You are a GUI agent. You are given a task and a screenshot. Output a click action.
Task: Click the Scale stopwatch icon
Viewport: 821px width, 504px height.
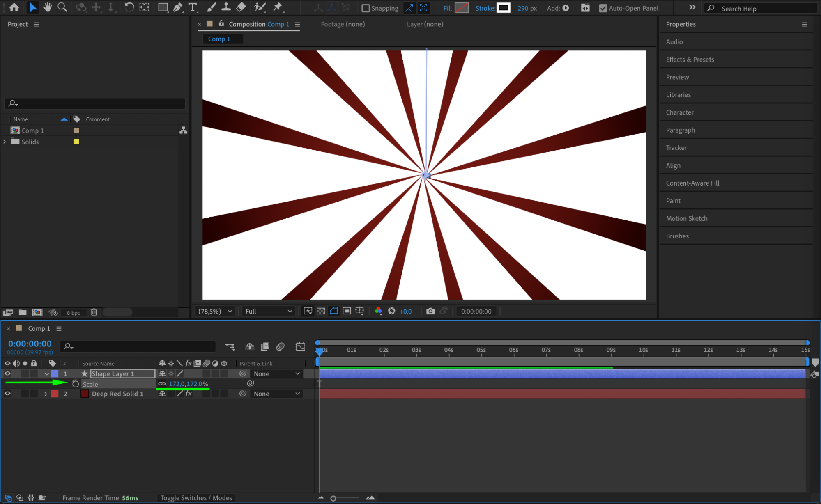tap(76, 384)
